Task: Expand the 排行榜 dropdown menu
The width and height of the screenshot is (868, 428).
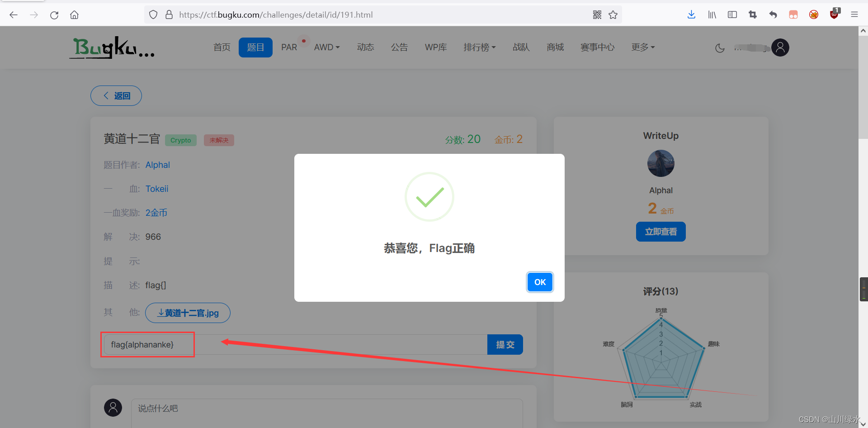Action: point(480,48)
